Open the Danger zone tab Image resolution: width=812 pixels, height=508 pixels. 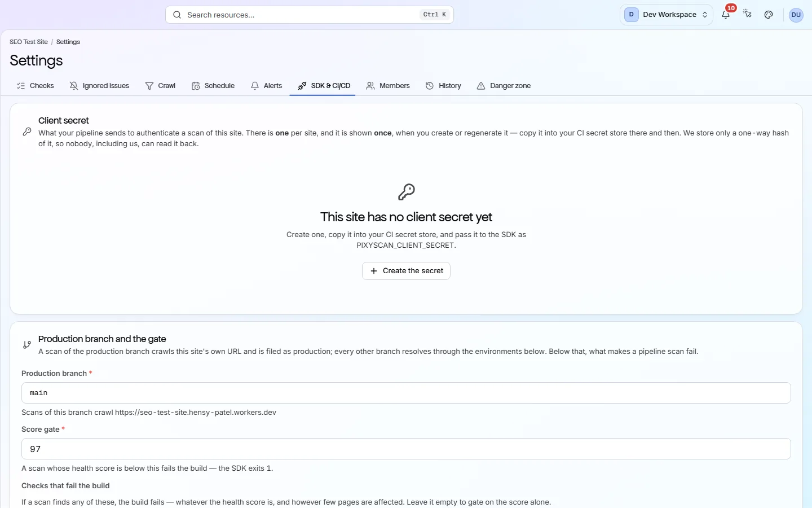[504, 86]
